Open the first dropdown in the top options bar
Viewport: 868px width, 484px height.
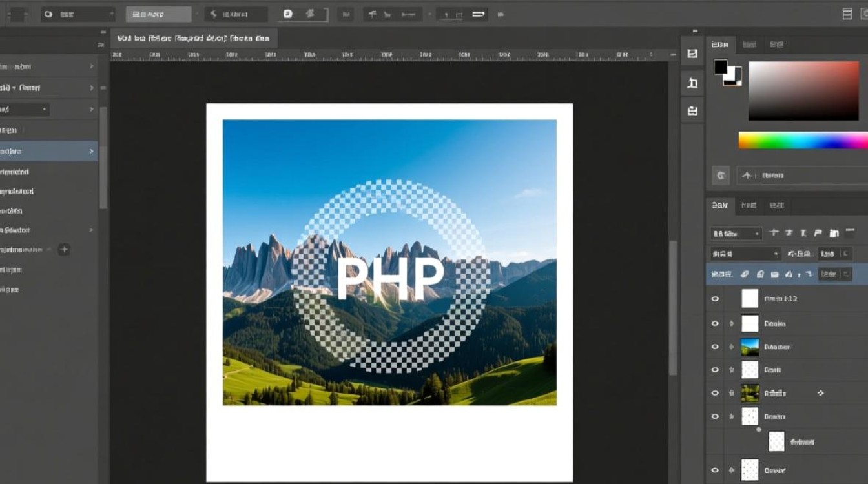pos(77,14)
